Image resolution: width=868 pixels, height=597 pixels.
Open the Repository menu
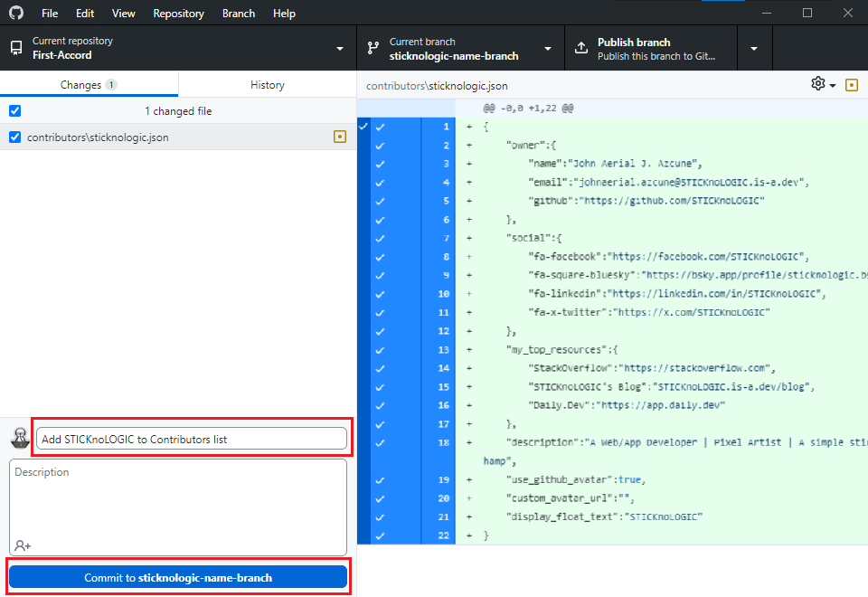pos(178,14)
